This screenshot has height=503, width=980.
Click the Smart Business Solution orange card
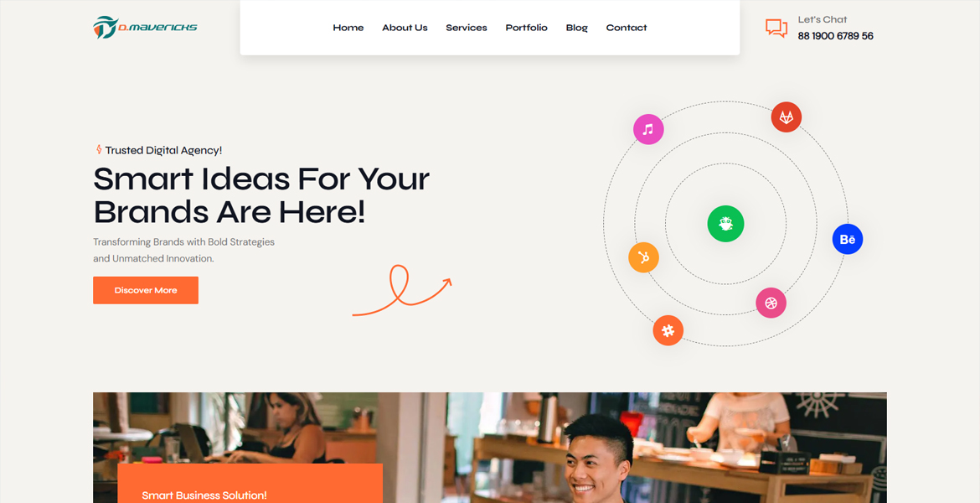coord(250,483)
